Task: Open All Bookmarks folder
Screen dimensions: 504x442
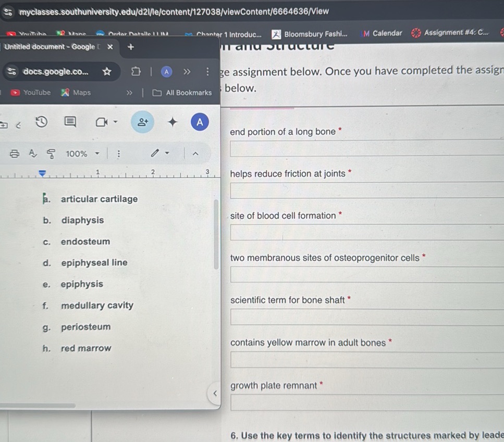Action: 182,93
